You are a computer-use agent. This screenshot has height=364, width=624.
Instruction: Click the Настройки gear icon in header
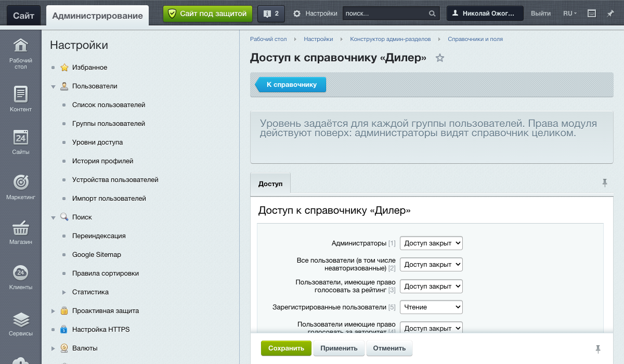[297, 14]
